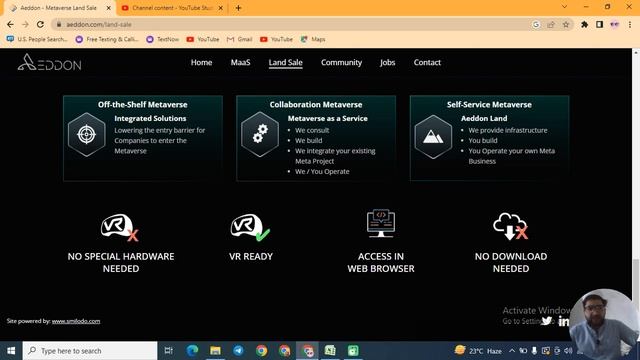The height and width of the screenshot is (360, 640).
Task: Click the web browser monitor icon
Action: coord(380,223)
